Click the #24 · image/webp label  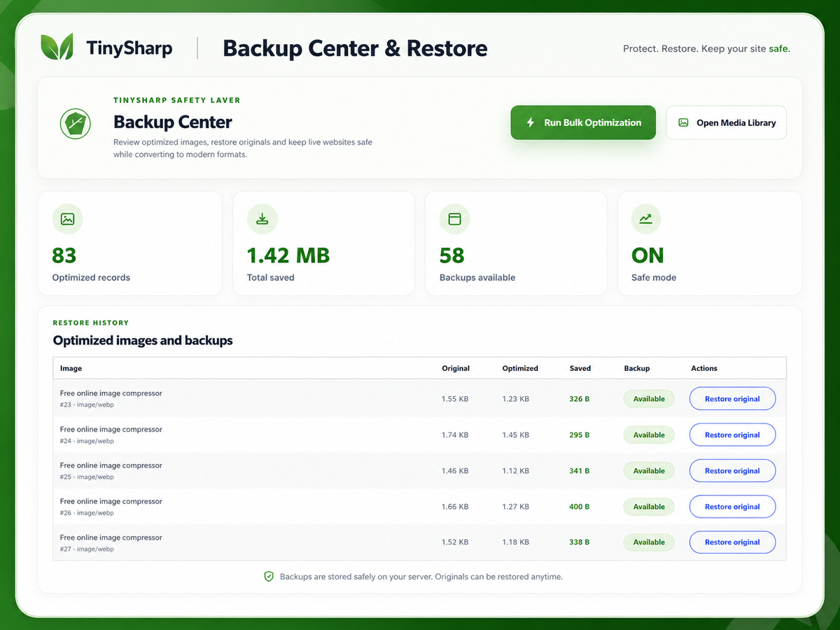(87, 441)
